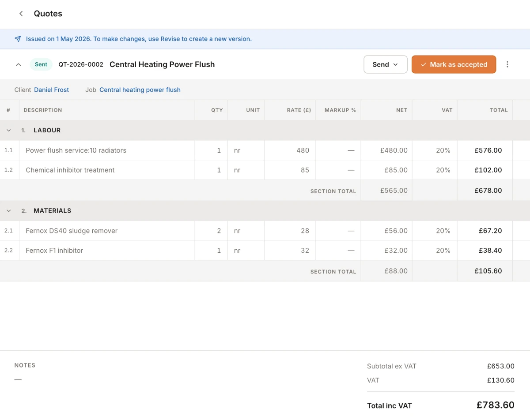
Task: Click the £576.00 total cell
Action: [485, 150]
